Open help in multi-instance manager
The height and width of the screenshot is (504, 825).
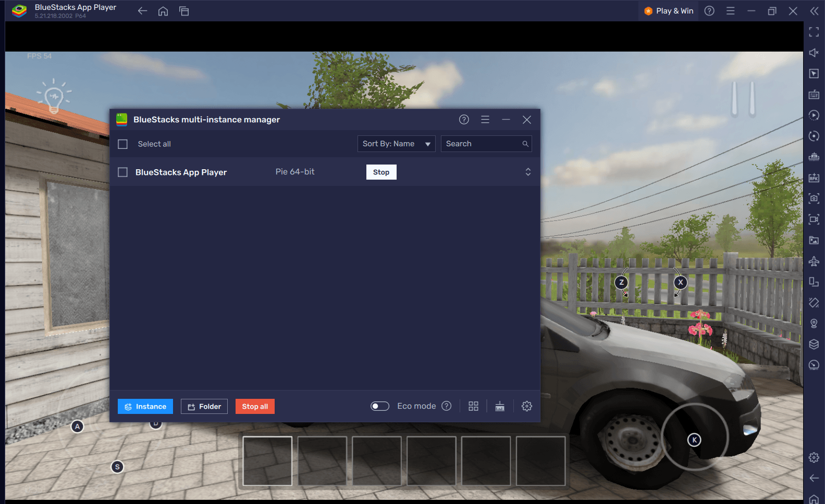click(x=464, y=120)
